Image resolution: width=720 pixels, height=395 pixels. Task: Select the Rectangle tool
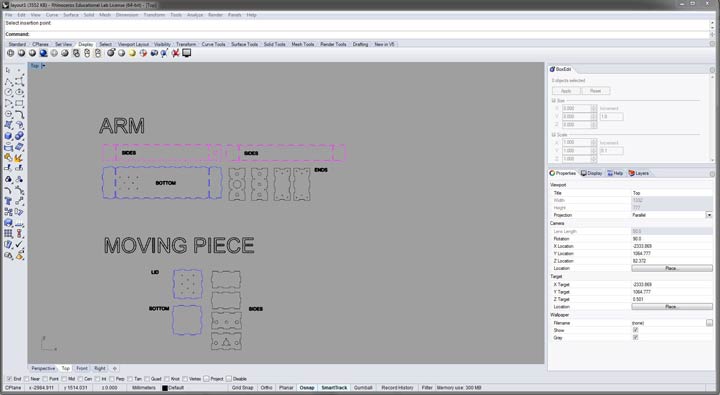[x=19, y=103]
